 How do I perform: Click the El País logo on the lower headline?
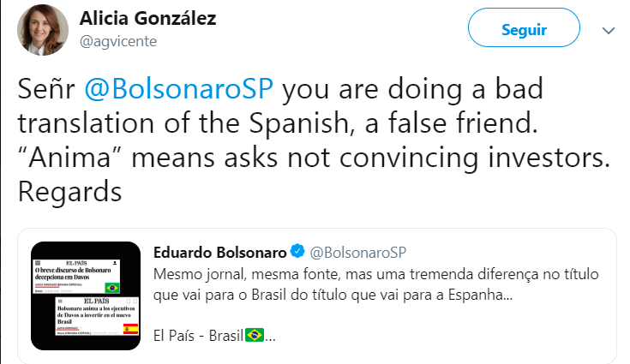[97, 301]
